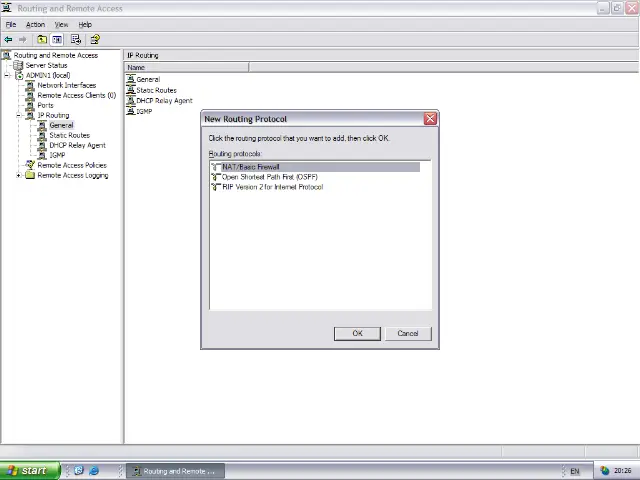Select DHCP Relay Agent label in tree
Viewport: 640px width, 480px height.
coord(78,145)
